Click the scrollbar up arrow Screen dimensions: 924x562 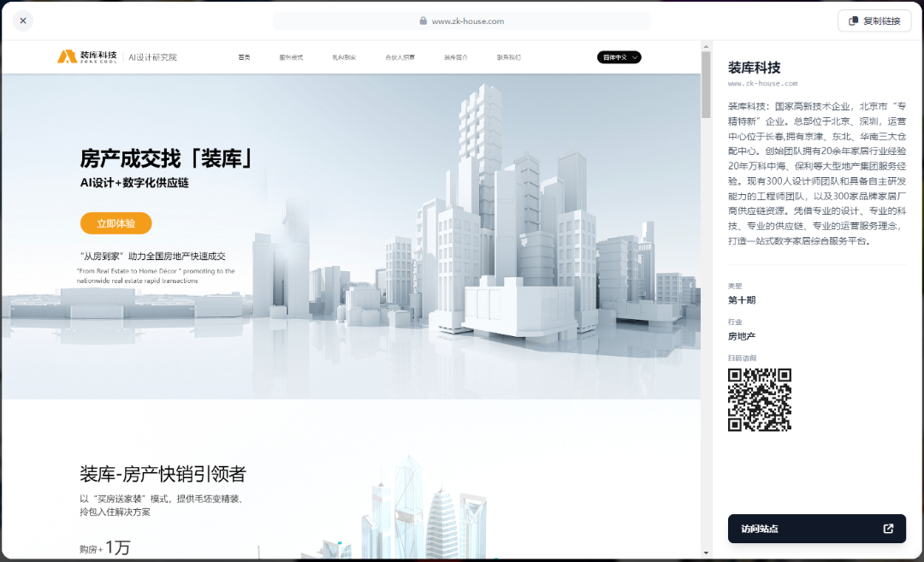[706, 46]
